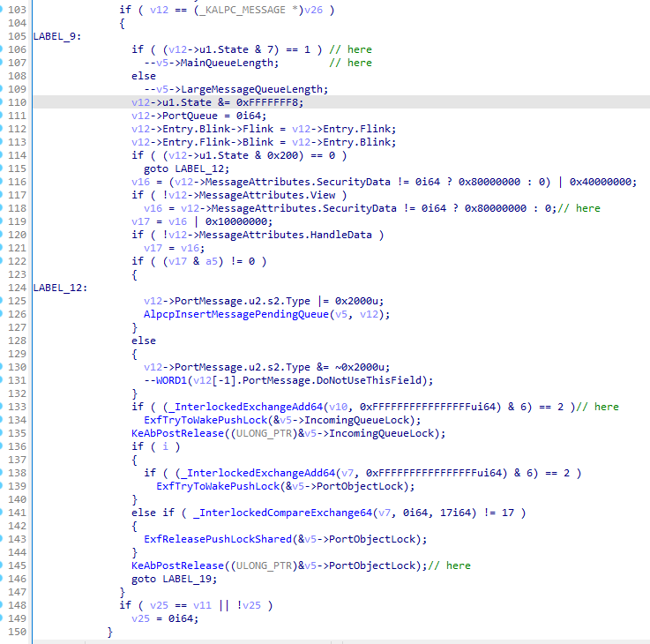This screenshot has height=644, width=650.
Task: Select ExfTryToWakePushLock on the PortObjectLock line
Action: pos(218,486)
